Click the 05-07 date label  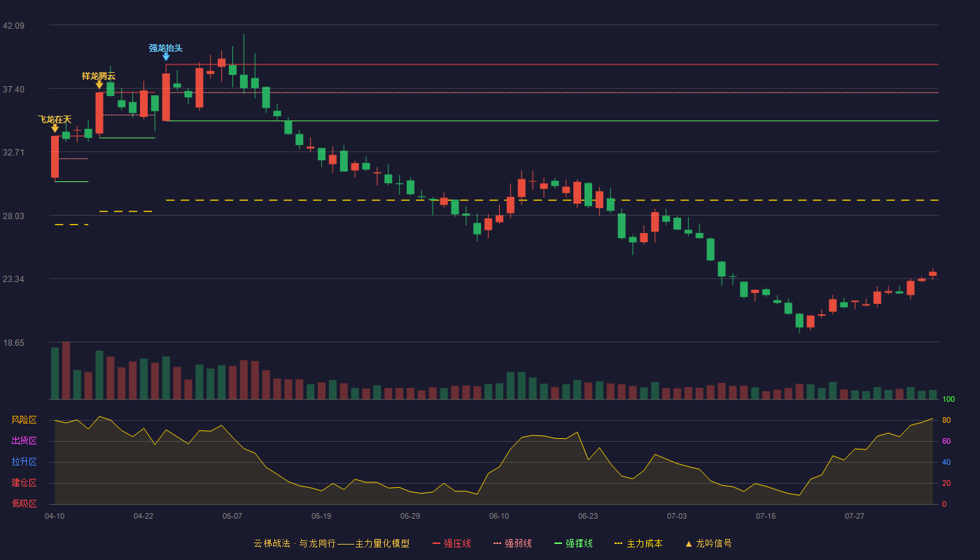pyautogui.click(x=232, y=516)
